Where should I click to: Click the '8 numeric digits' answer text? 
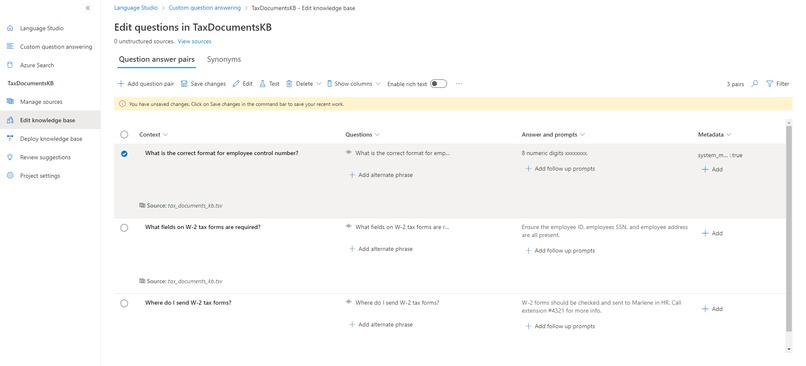(x=555, y=153)
